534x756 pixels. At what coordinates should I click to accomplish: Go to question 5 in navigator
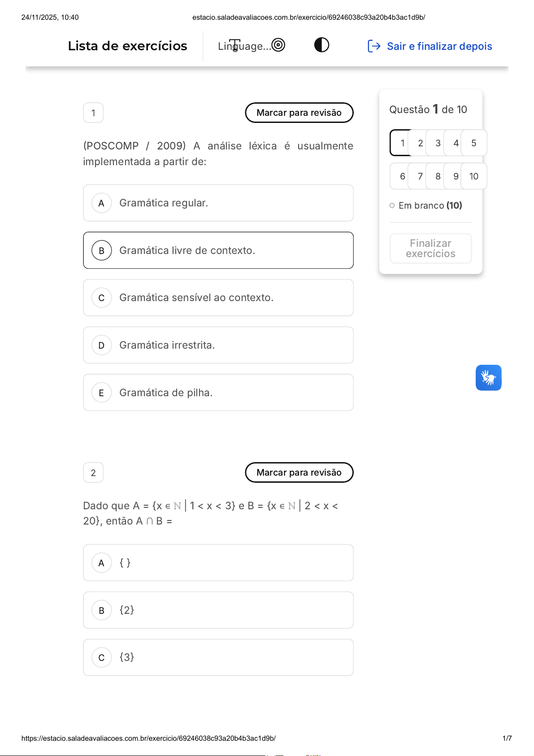(474, 143)
